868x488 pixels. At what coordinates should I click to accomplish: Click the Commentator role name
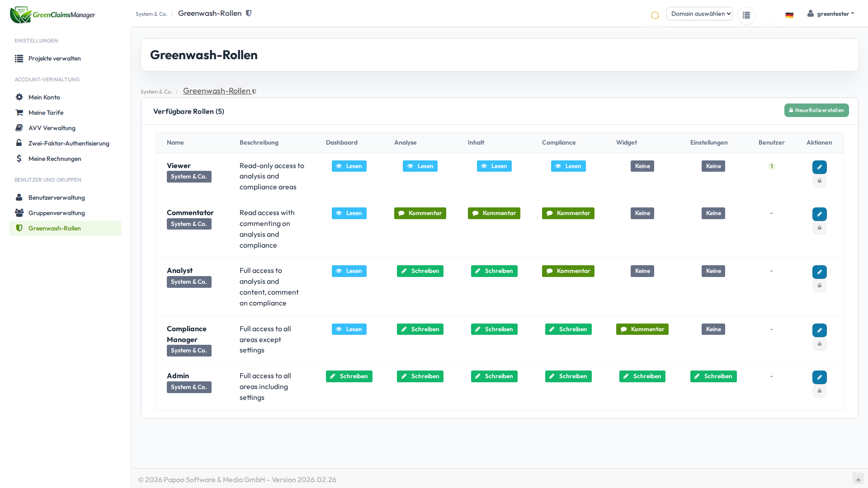tap(190, 212)
